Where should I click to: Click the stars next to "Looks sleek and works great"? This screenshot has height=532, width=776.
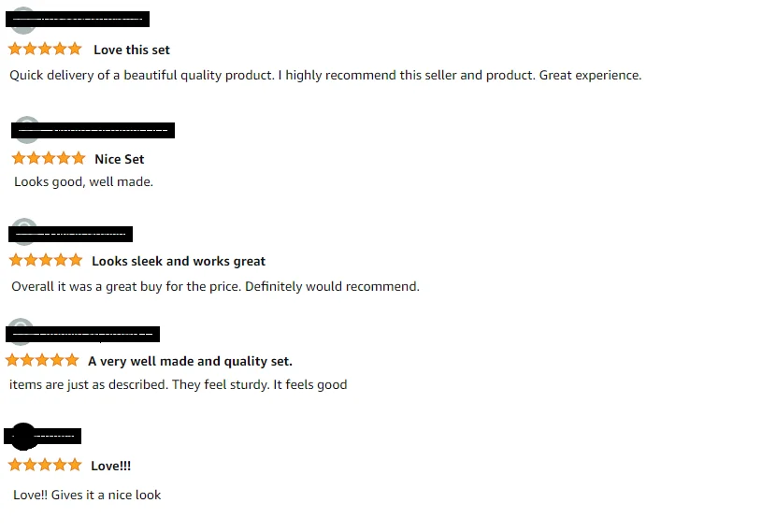(45, 260)
